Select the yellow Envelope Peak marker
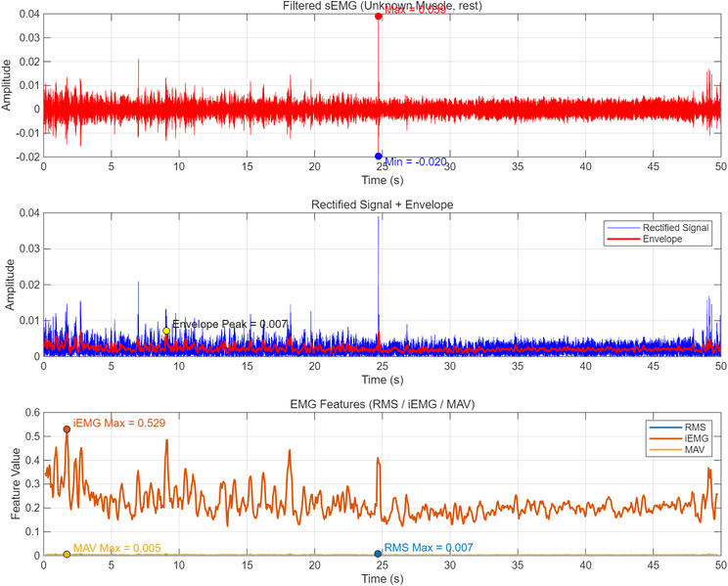Screen dimensions: 728x586 click(x=166, y=332)
